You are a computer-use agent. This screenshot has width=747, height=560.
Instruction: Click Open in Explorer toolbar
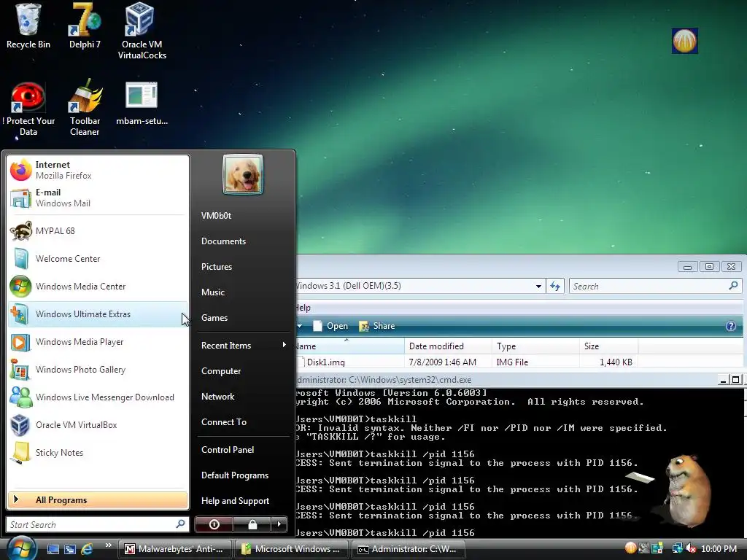point(330,326)
